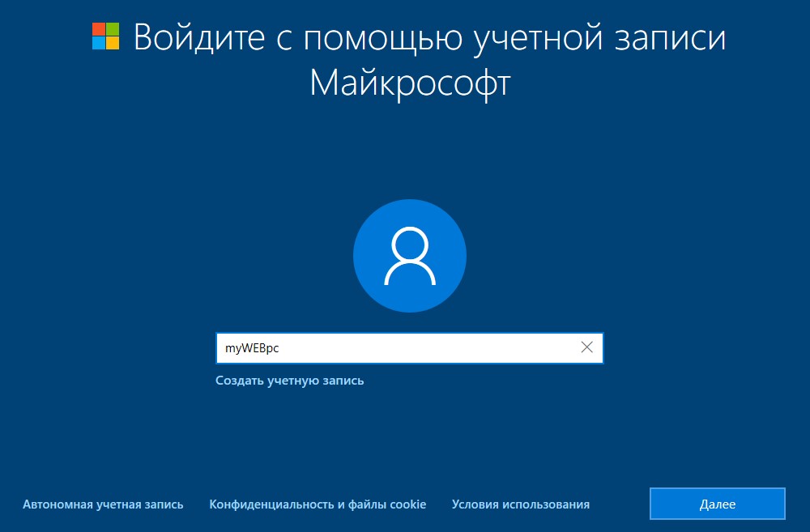Focus the account input field containing myWEBpc

pyautogui.click(x=410, y=348)
